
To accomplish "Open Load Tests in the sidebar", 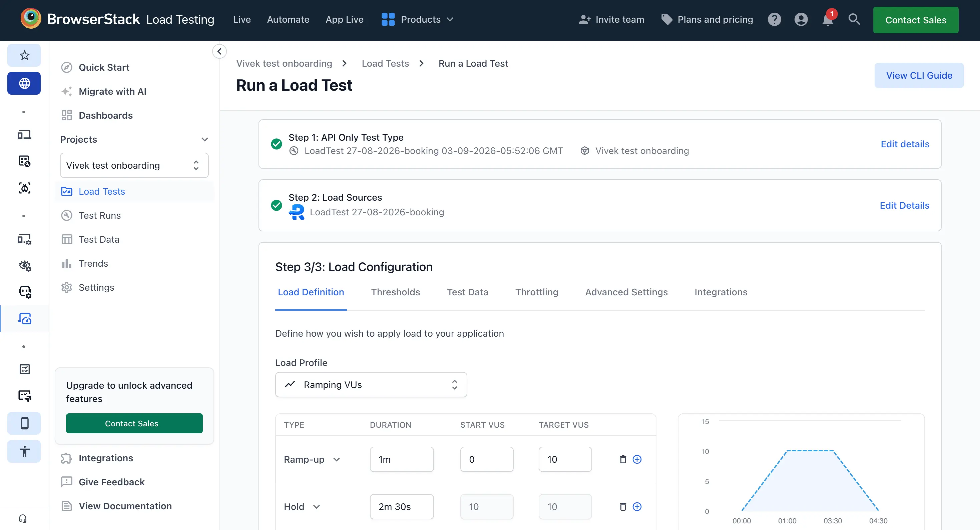I will point(135,191).
